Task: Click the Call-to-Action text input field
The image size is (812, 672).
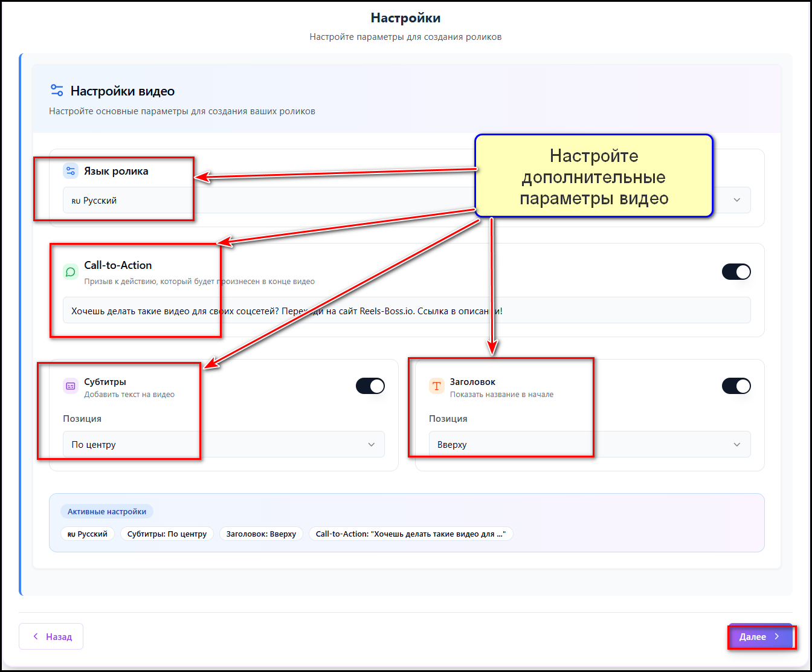Action: [x=407, y=310]
